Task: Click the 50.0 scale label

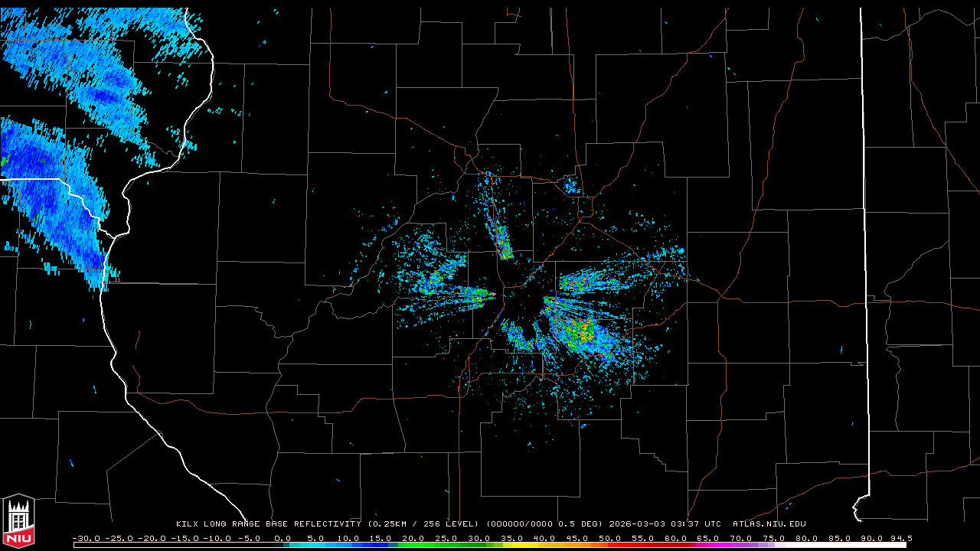Action: (x=609, y=538)
